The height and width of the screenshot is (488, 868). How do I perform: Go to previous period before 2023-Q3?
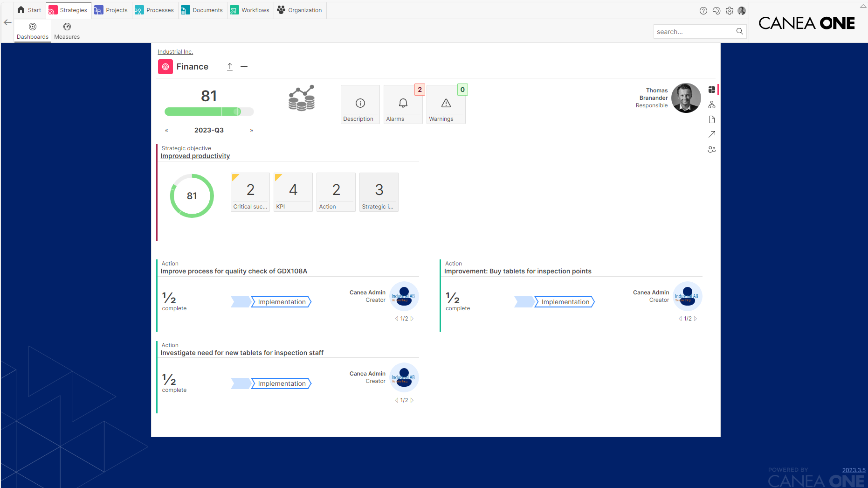[166, 131]
